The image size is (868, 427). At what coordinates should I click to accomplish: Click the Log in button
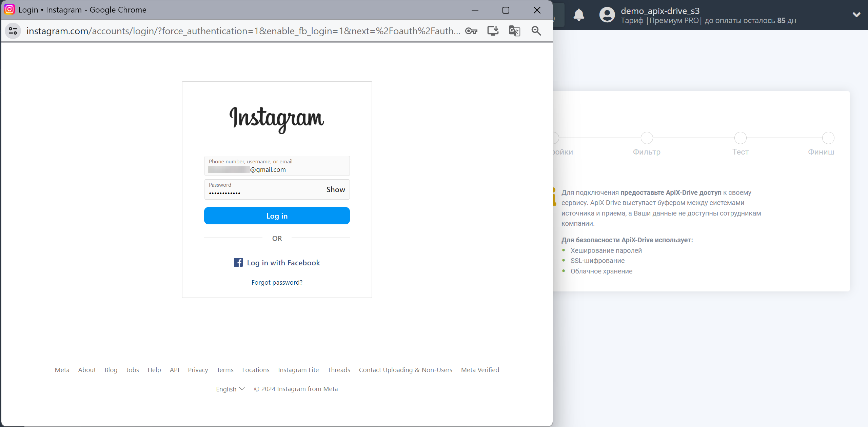[x=277, y=216]
